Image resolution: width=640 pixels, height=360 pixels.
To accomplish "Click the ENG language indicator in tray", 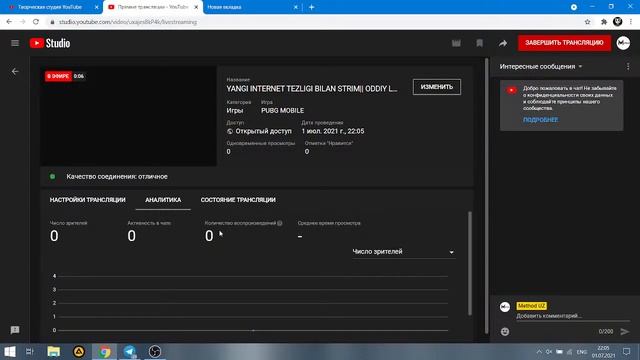I will tap(582, 351).
